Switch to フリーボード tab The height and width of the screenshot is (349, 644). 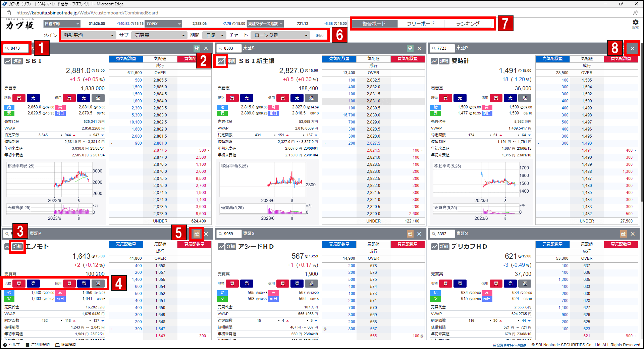click(421, 24)
